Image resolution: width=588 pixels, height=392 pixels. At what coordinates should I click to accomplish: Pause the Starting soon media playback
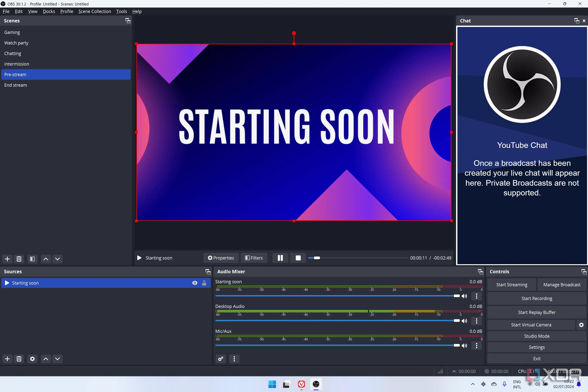coord(280,258)
